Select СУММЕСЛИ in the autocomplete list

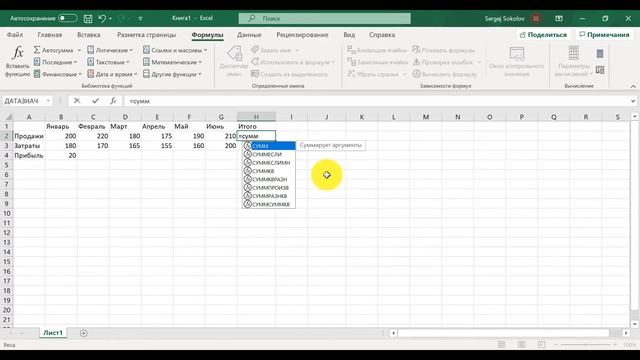[269, 154]
